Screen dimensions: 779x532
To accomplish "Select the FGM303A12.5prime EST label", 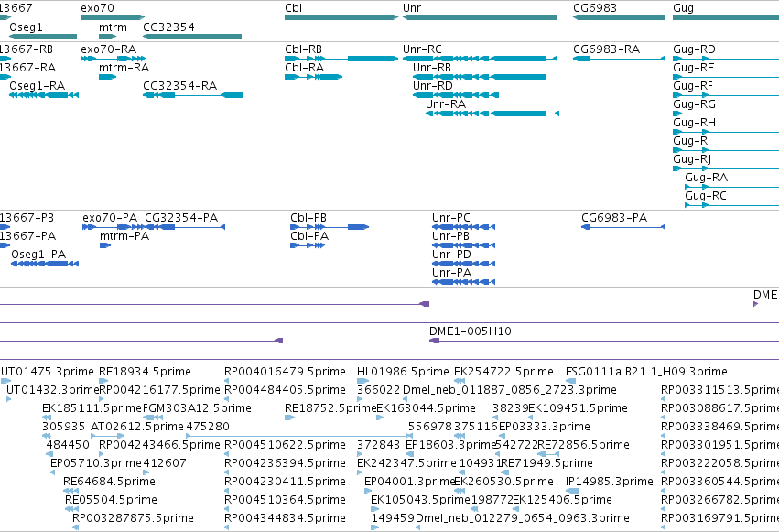I will click(197, 408).
